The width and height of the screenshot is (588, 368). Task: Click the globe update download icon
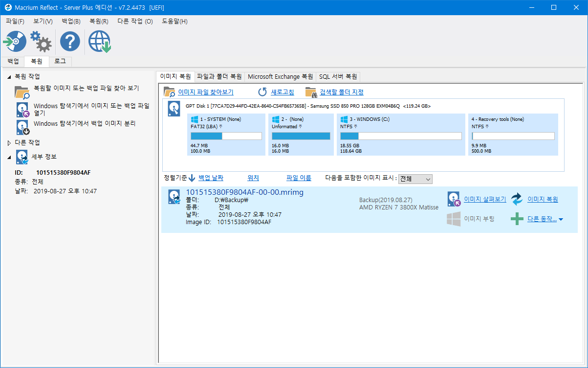pyautogui.click(x=100, y=42)
